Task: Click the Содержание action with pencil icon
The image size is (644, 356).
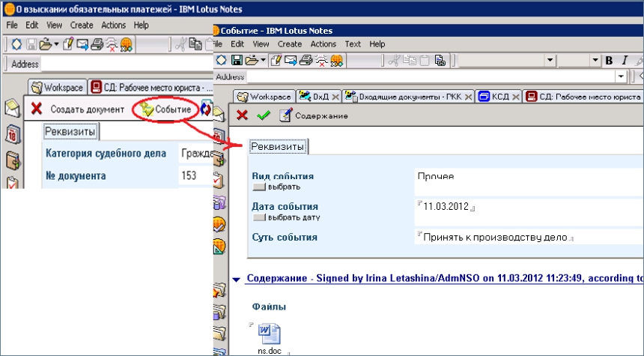Action: click(x=313, y=115)
